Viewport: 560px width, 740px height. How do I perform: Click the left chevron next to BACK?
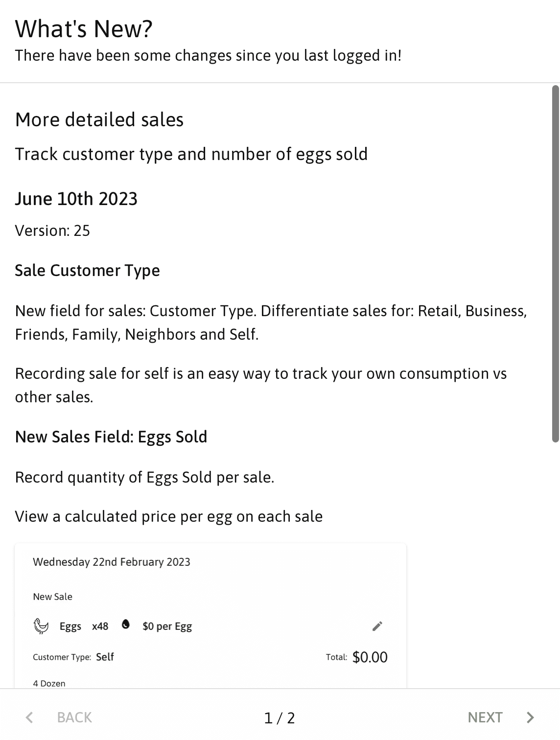pyautogui.click(x=29, y=717)
